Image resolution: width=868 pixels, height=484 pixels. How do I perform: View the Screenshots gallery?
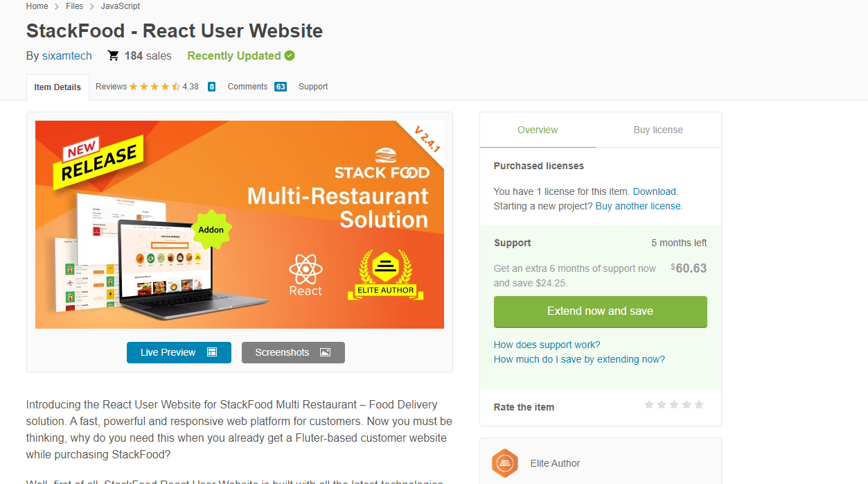click(x=292, y=352)
